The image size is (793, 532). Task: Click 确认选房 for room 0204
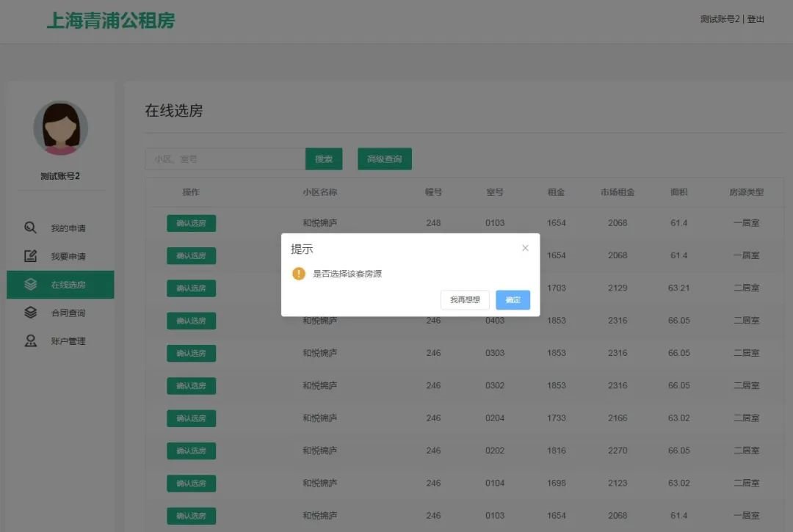click(x=191, y=418)
